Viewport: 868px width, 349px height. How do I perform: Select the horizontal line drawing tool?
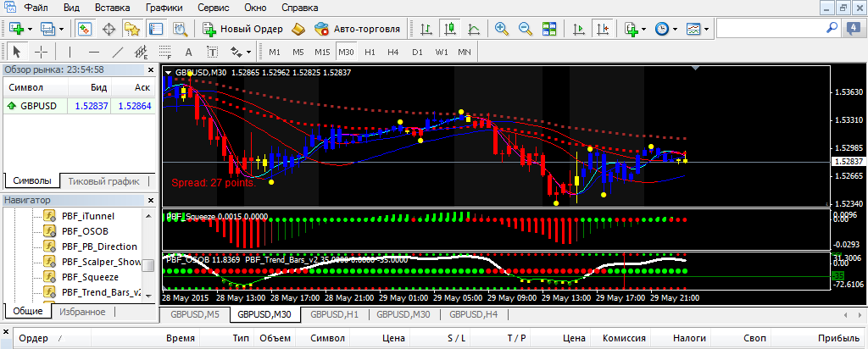point(93,52)
